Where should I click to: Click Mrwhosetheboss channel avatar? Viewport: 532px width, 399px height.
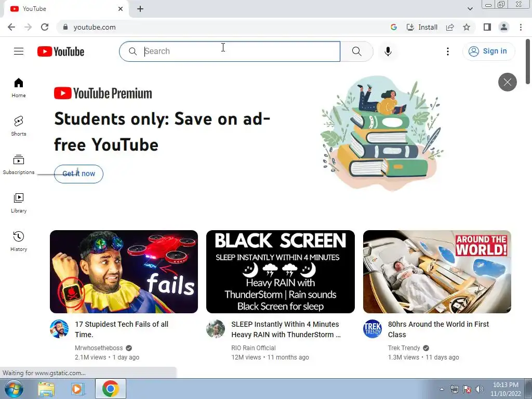[x=59, y=329]
